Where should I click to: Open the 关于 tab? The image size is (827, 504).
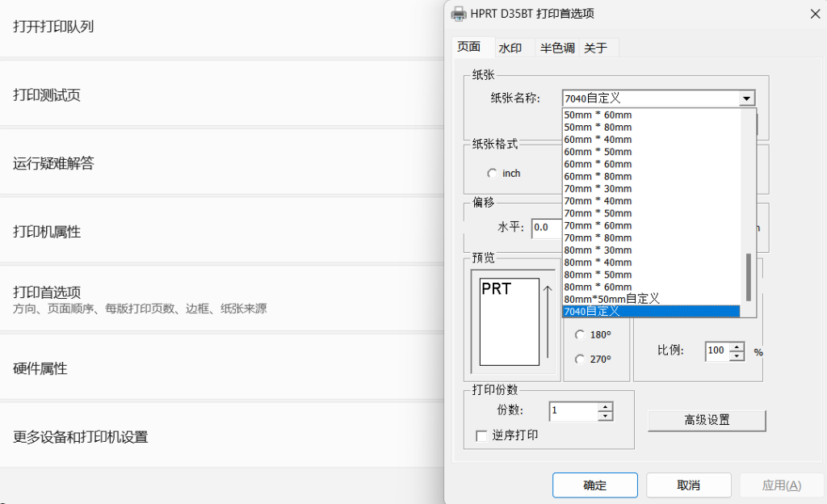(595, 48)
